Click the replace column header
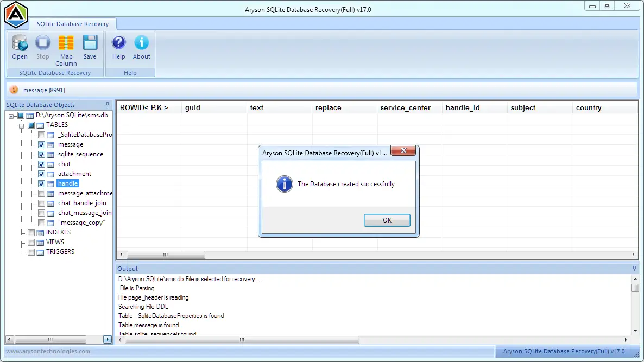Screen dimensions: 644x362 (345, 107)
